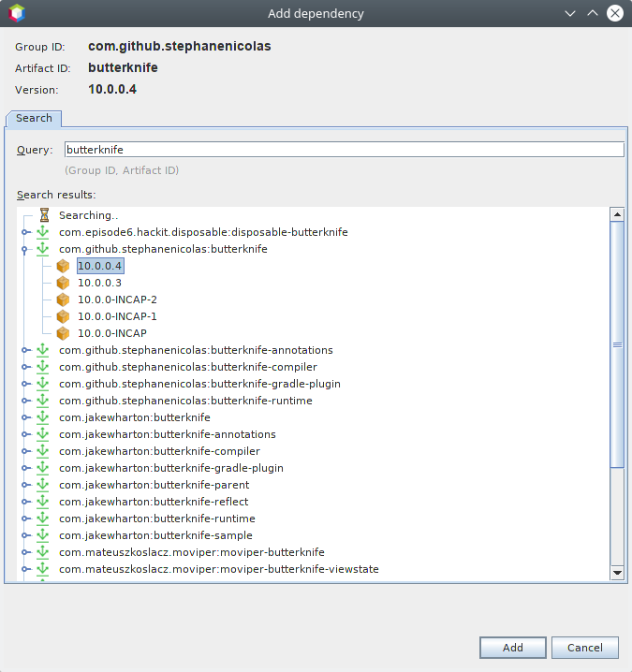The height and width of the screenshot is (672, 632).
Task: Click the scrollbar down arrow in results
Action: [x=617, y=572]
